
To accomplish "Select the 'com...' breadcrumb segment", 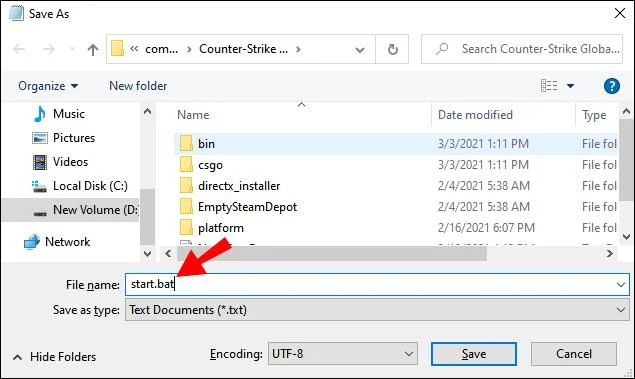I will point(162,49).
